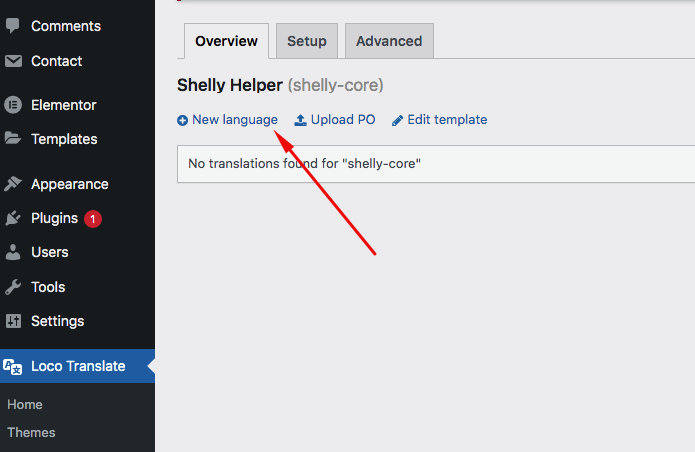The image size is (695, 452).
Task: Click the red Plugins update badge
Action: [x=93, y=219]
